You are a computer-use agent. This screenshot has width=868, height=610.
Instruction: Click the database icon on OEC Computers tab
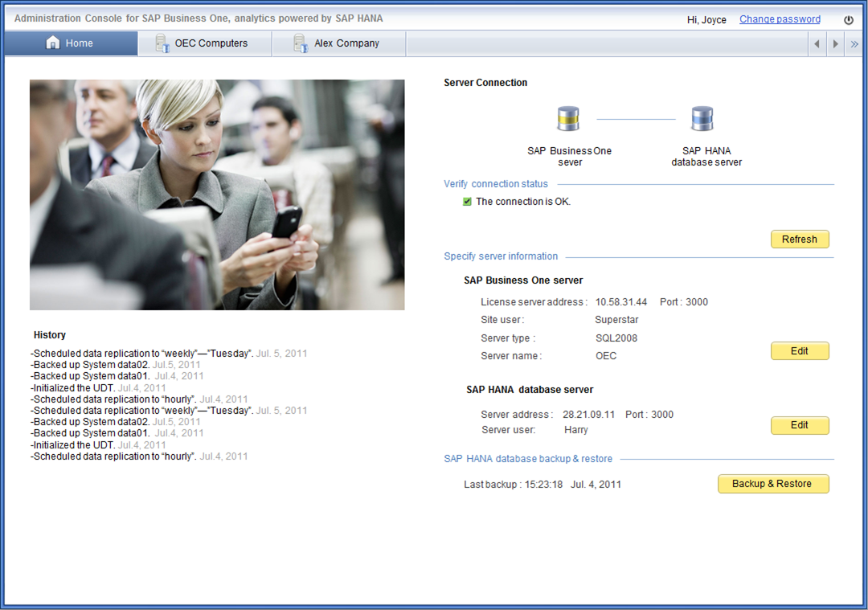(x=161, y=43)
